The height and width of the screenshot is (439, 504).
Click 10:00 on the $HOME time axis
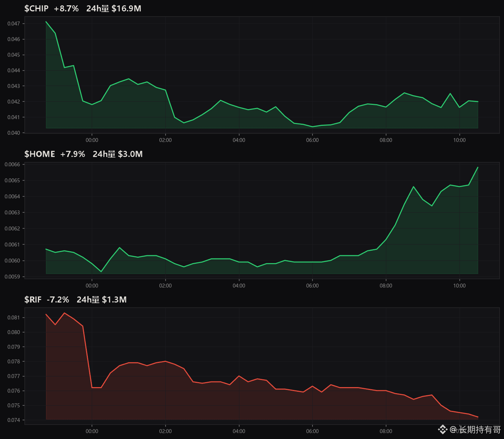click(x=460, y=286)
